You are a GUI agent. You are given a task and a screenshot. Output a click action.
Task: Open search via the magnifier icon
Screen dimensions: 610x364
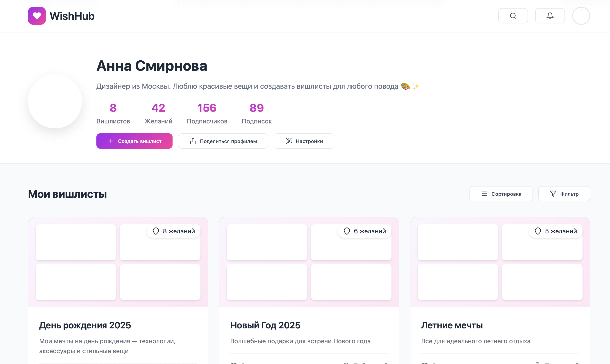513,16
